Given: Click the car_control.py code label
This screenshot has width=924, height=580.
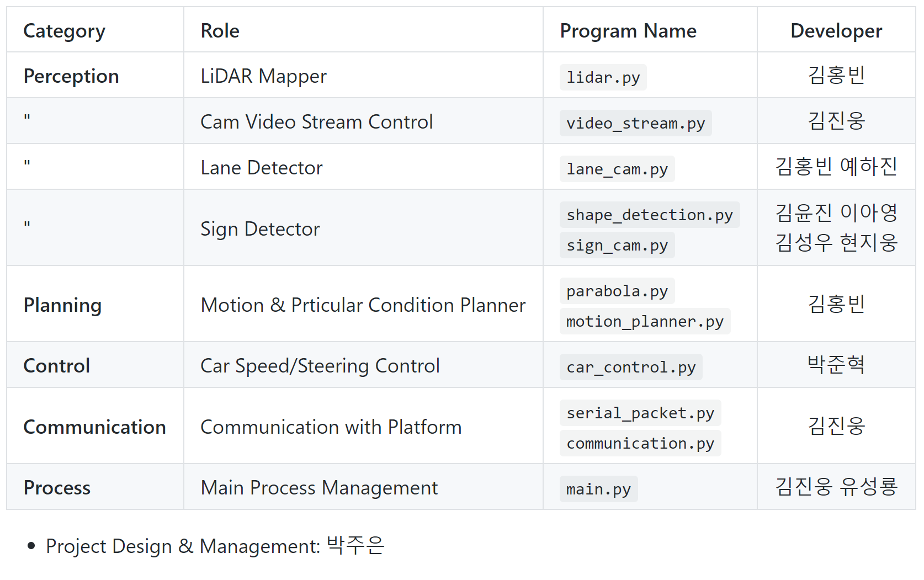Looking at the screenshot, I should pyautogui.click(x=631, y=367).
